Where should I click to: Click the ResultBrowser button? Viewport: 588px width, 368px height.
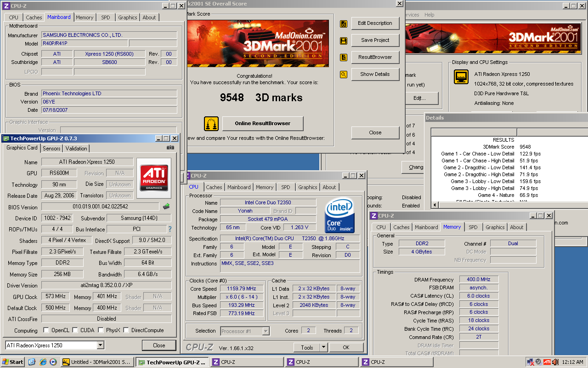pos(375,57)
